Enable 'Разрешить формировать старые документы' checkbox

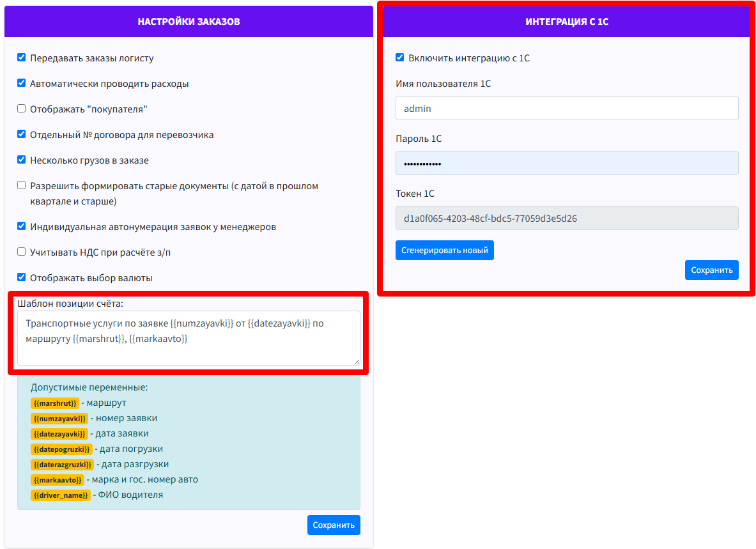(x=22, y=185)
